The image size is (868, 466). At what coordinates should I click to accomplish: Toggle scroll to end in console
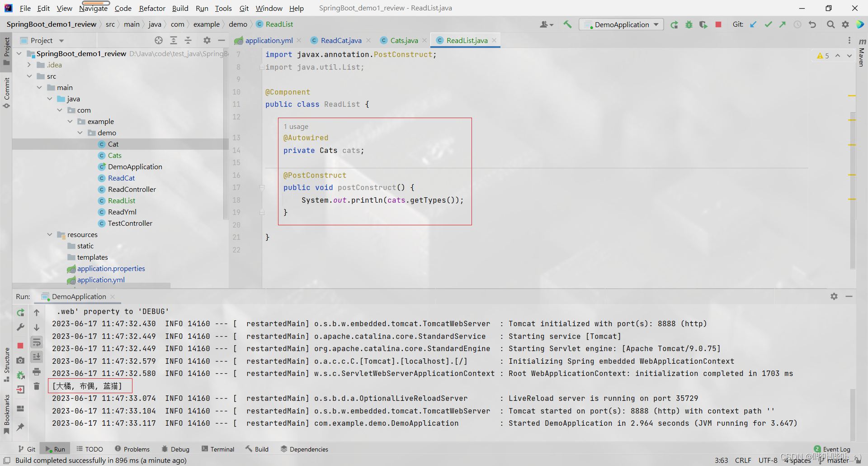point(37,357)
